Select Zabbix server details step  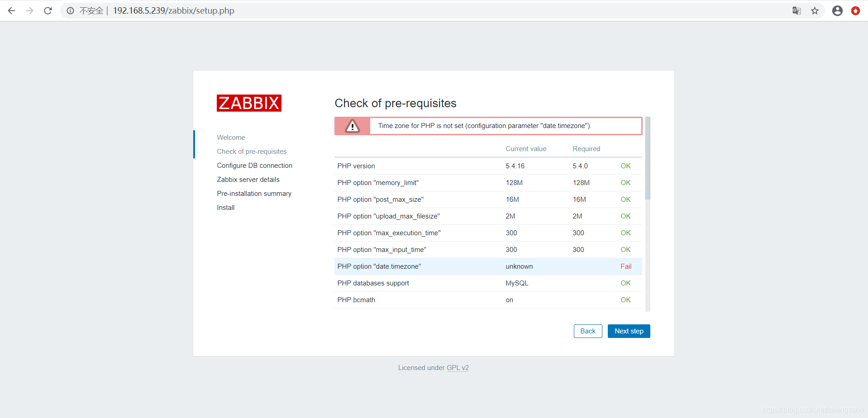248,180
